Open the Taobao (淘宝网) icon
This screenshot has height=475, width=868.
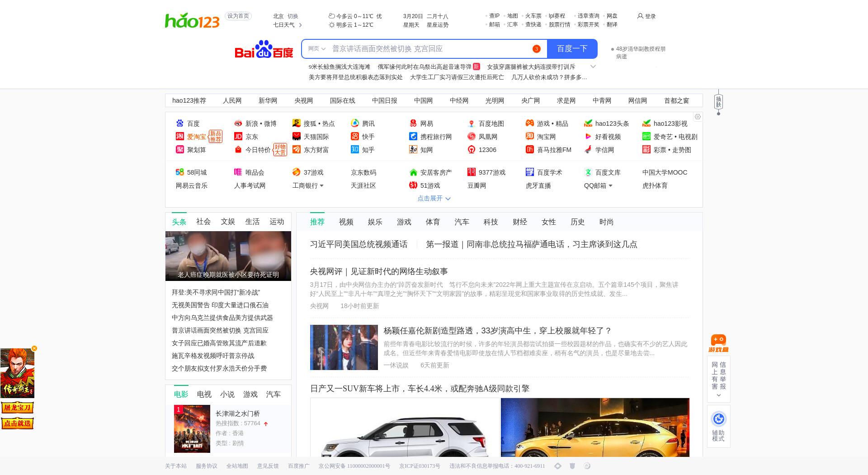click(x=530, y=137)
